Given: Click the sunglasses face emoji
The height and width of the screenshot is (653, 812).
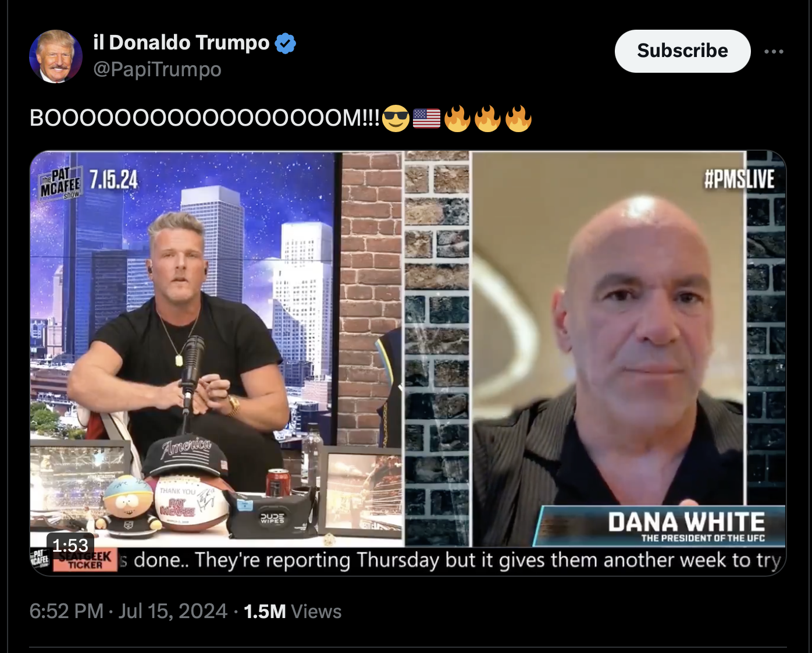Looking at the screenshot, I should 396,118.
